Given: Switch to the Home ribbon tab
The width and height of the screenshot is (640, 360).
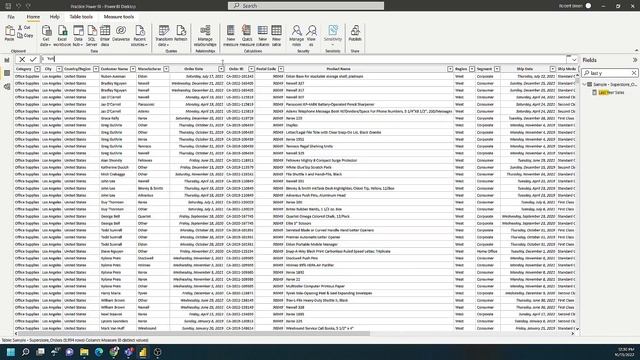Looking at the screenshot, I should 33,17.
